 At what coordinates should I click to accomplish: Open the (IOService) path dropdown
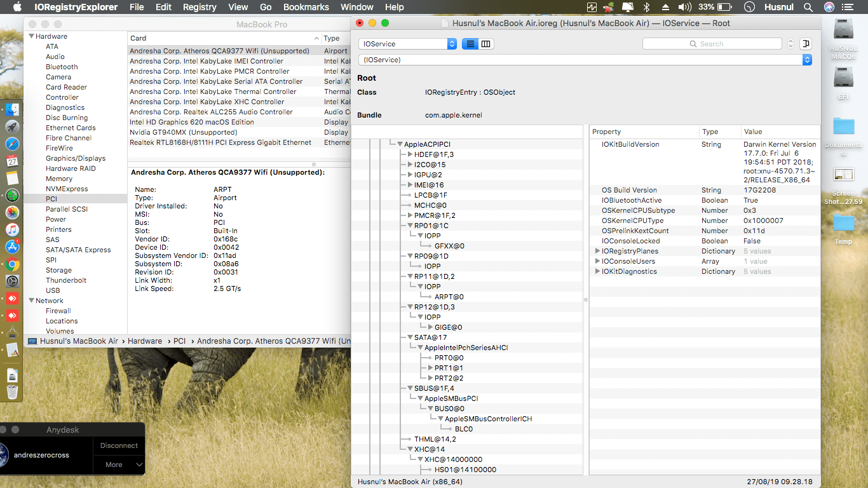click(x=585, y=60)
